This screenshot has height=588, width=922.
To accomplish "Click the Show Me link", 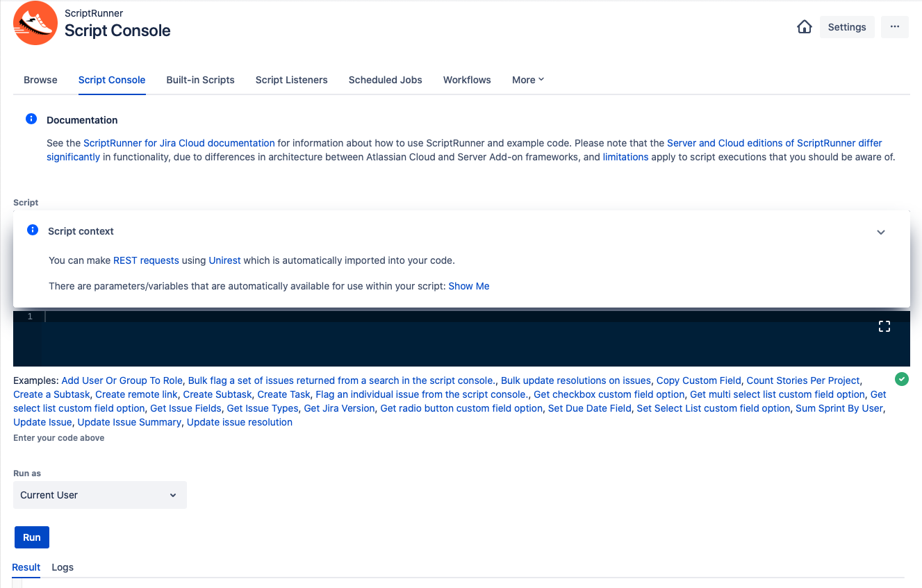I will tap(469, 286).
